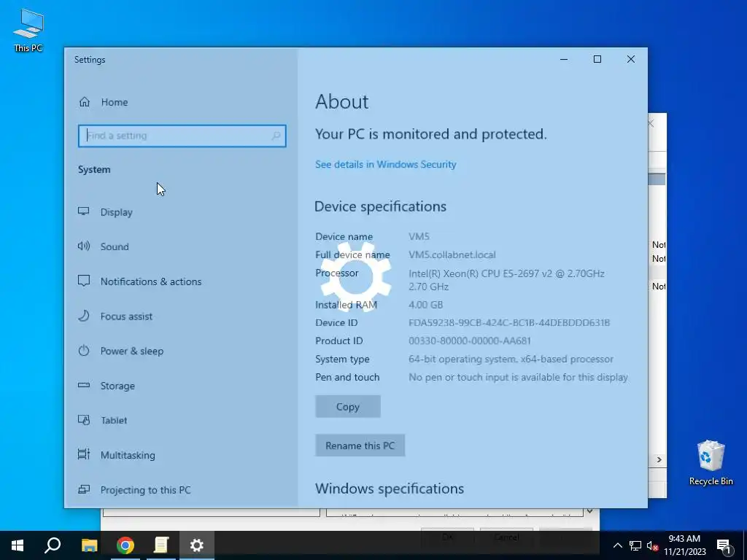
Task: Open the Display settings page
Action: 116,212
